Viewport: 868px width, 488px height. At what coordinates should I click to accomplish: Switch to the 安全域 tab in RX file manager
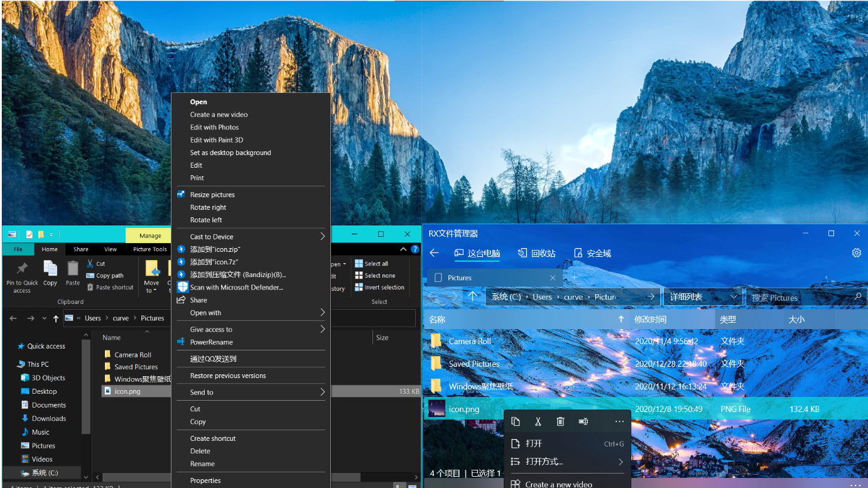pyautogui.click(x=592, y=253)
